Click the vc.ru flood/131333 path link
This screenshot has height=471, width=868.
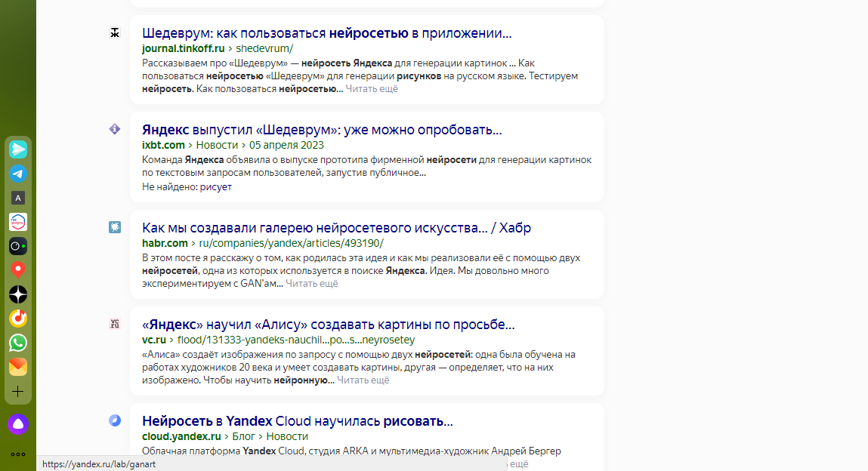click(x=296, y=340)
